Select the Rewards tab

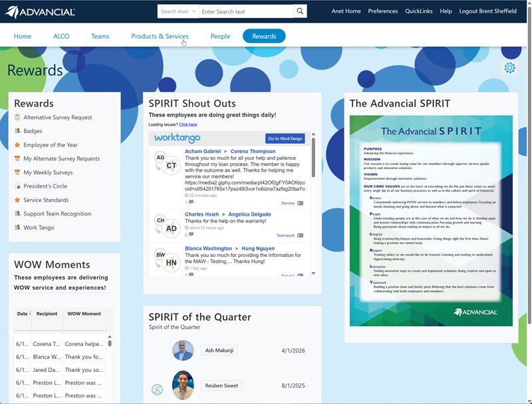[x=264, y=36]
